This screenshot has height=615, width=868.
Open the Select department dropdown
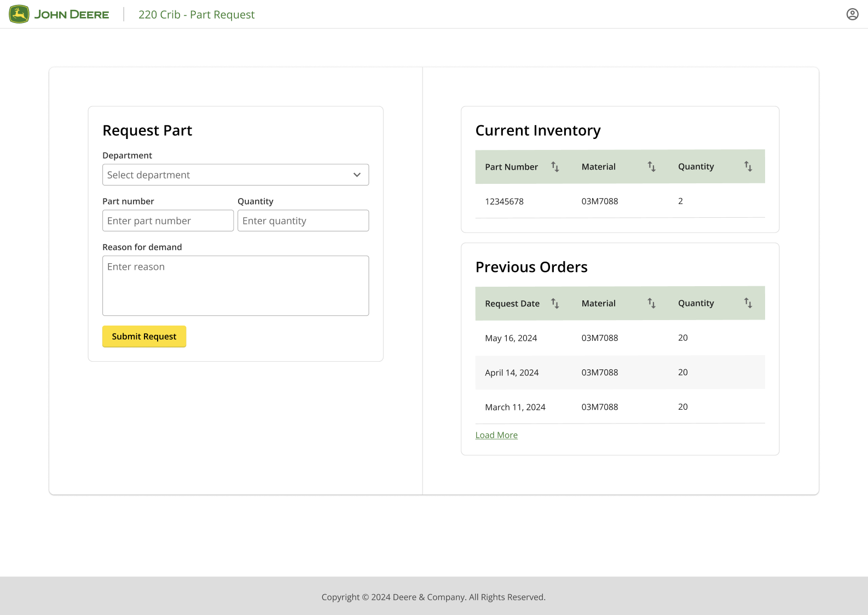tap(235, 175)
